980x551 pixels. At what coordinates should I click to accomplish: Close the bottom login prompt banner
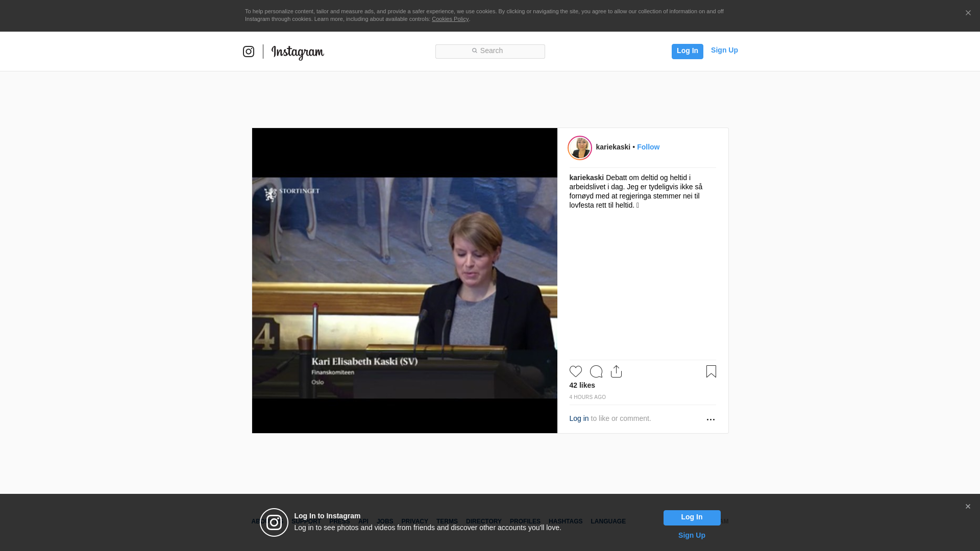(968, 507)
